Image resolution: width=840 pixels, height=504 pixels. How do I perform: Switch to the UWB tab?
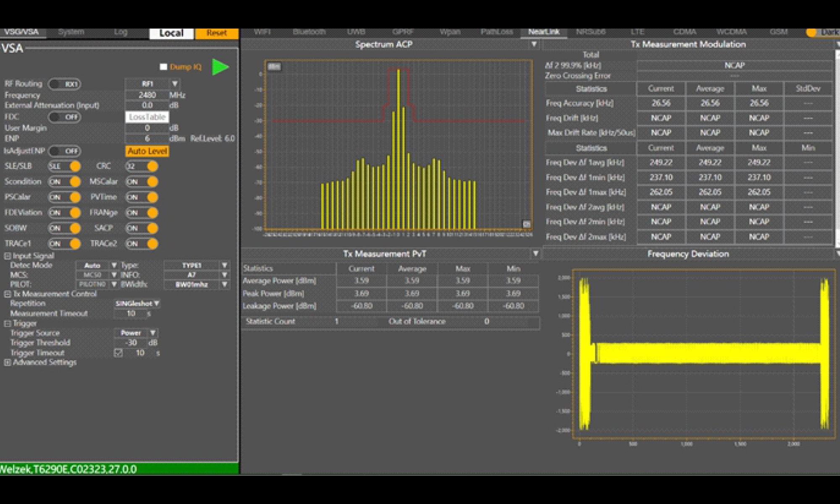coord(356,32)
